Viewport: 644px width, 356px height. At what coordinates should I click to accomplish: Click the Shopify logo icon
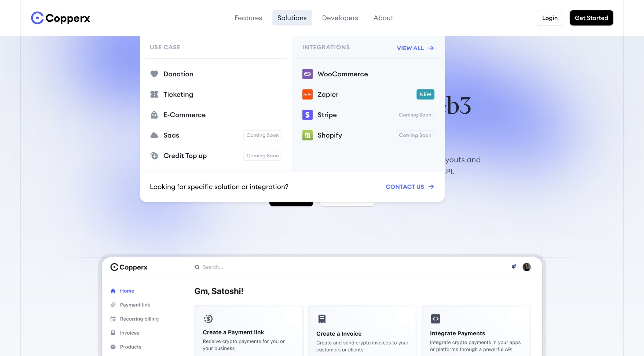pos(308,135)
